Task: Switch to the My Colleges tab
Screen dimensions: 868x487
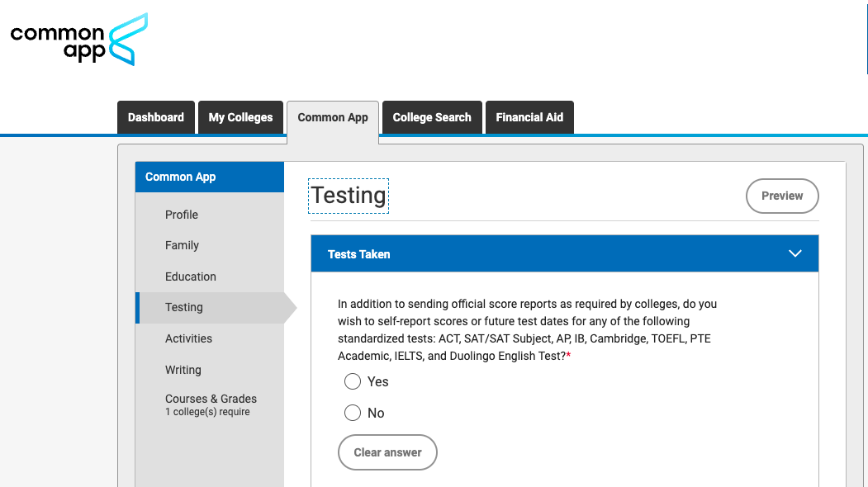Action: point(240,117)
